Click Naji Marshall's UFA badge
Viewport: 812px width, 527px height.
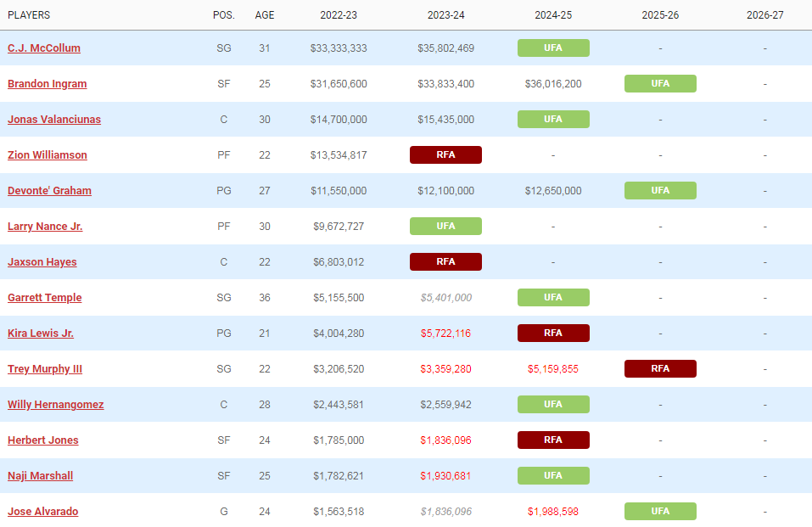tap(553, 476)
